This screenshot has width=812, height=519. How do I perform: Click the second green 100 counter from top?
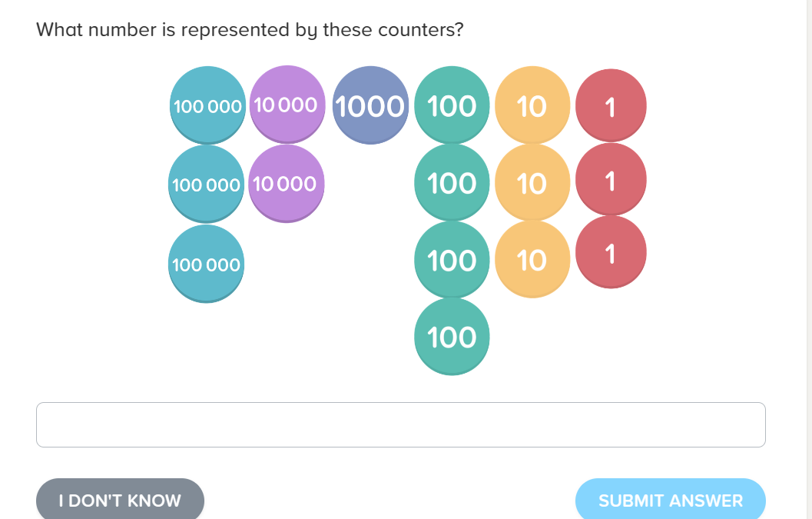click(452, 183)
